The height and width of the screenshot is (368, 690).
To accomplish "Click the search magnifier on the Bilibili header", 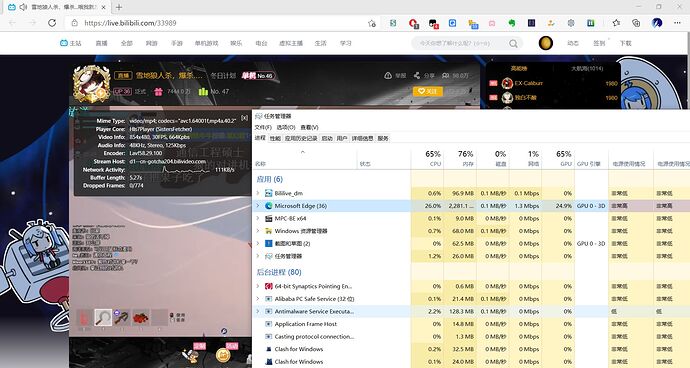I will pyautogui.click(x=513, y=44).
